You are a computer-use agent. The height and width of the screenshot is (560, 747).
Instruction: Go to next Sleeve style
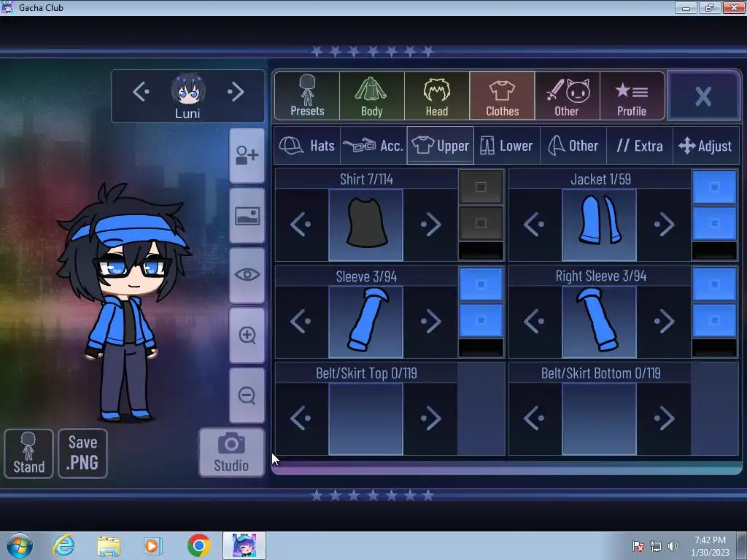(x=430, y=322)
